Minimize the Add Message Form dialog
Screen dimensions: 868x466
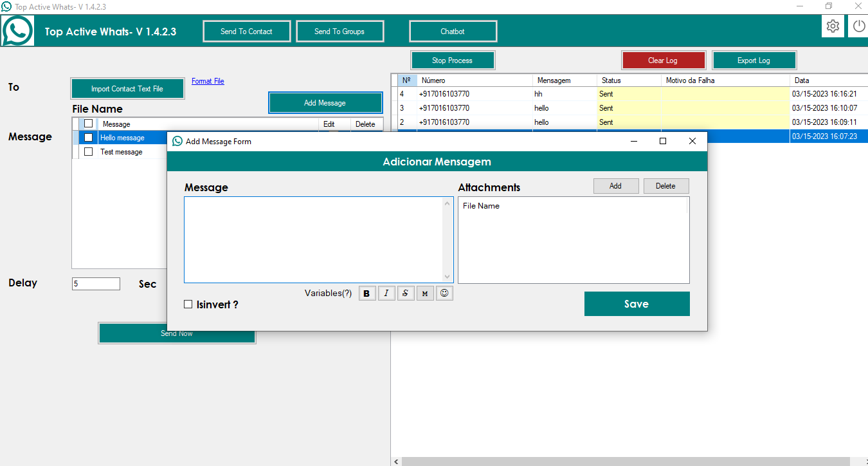tap(634, 141)
